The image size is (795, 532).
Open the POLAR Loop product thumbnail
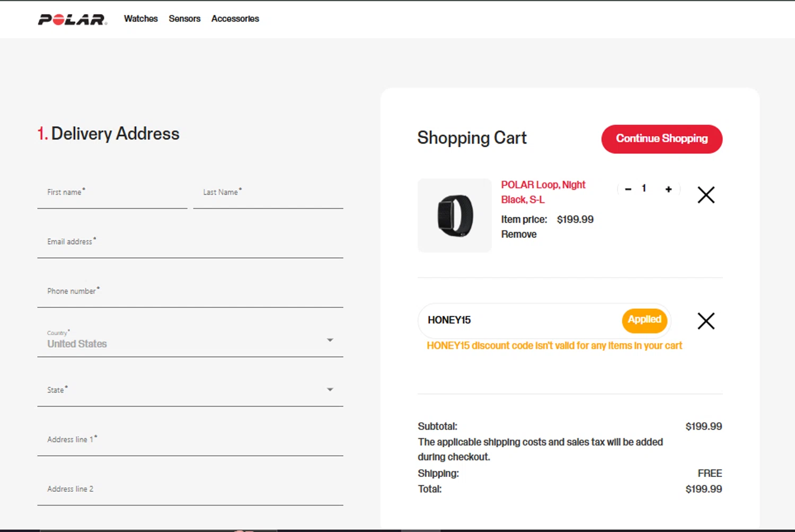455,216
